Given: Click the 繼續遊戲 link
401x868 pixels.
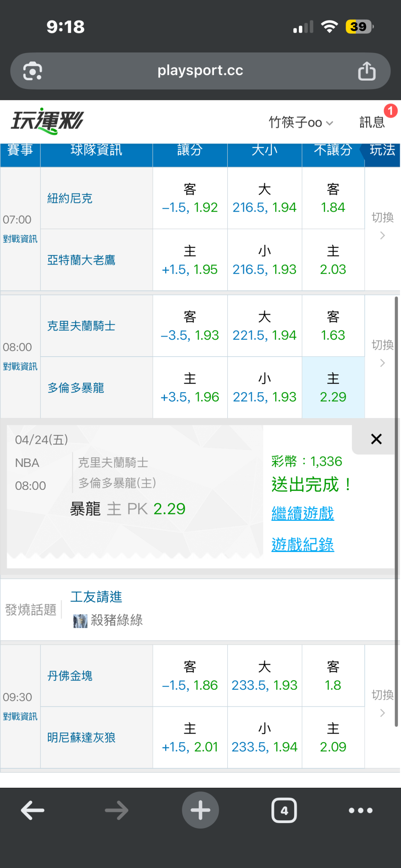Looking at the screenshot, I should click(303, 514).
